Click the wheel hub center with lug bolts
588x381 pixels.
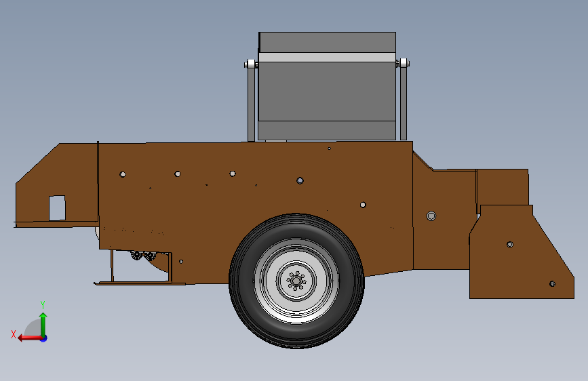(296, 281)
